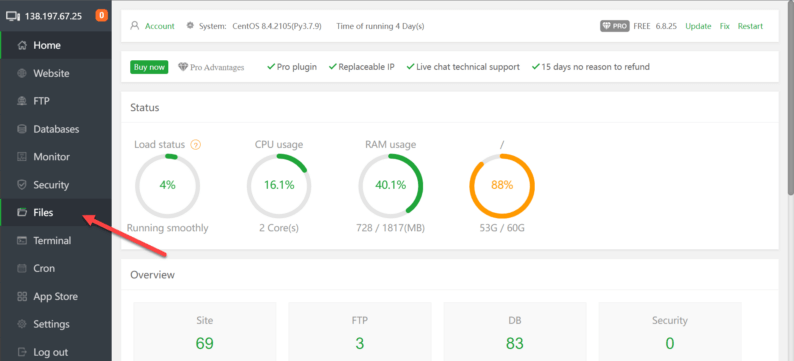Image resolution: width=794 pixels, height=361 pixels.
Task: Click the Load status help question icon
Action: 195,145
